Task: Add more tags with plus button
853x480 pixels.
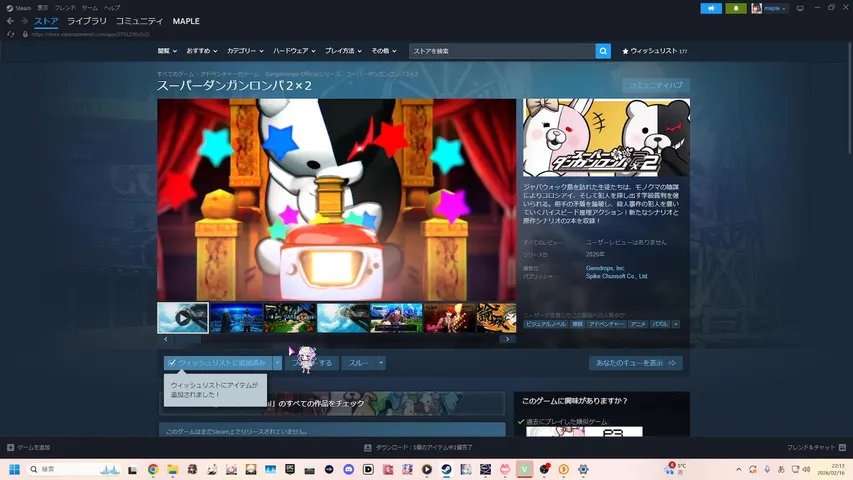Action: 676,324
